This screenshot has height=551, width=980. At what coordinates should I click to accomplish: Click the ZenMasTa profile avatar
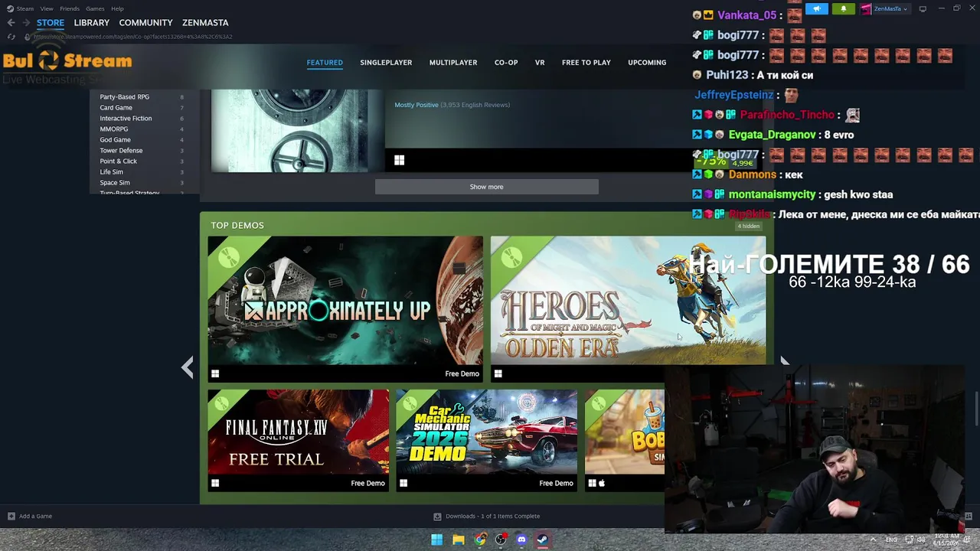click(x=866, y=8)
